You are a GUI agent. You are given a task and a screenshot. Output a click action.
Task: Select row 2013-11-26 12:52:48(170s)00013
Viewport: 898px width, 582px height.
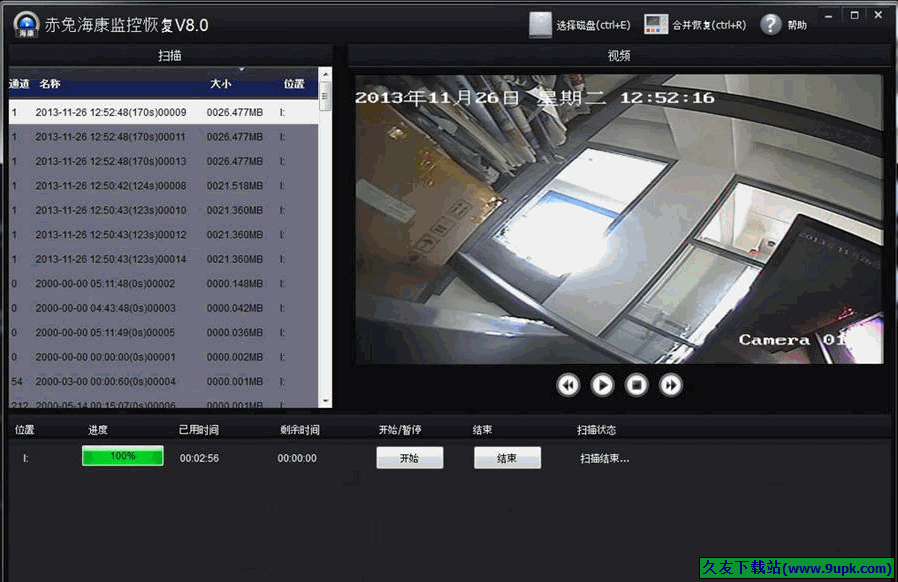(x=163, y=162)
